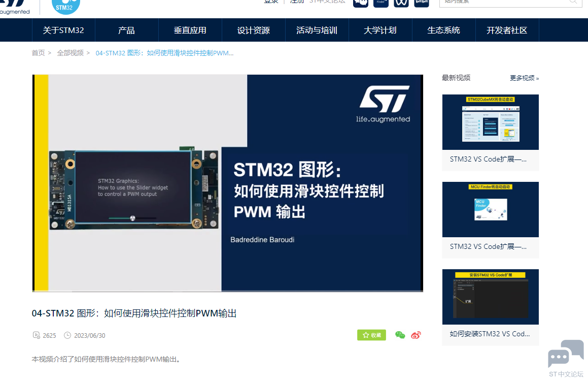Click the current-page breadcrumb 04-STM32 图形
588x382 pixels.
coord(164,53)
